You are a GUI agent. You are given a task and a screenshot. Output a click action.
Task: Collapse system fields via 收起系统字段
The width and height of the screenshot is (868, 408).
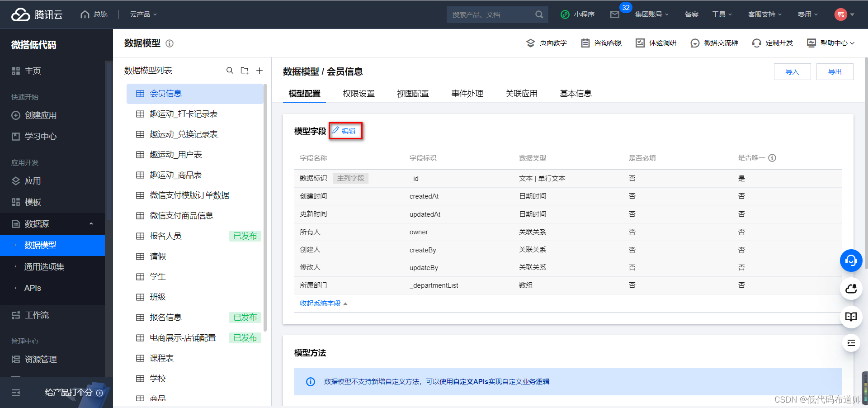point(324,304)
